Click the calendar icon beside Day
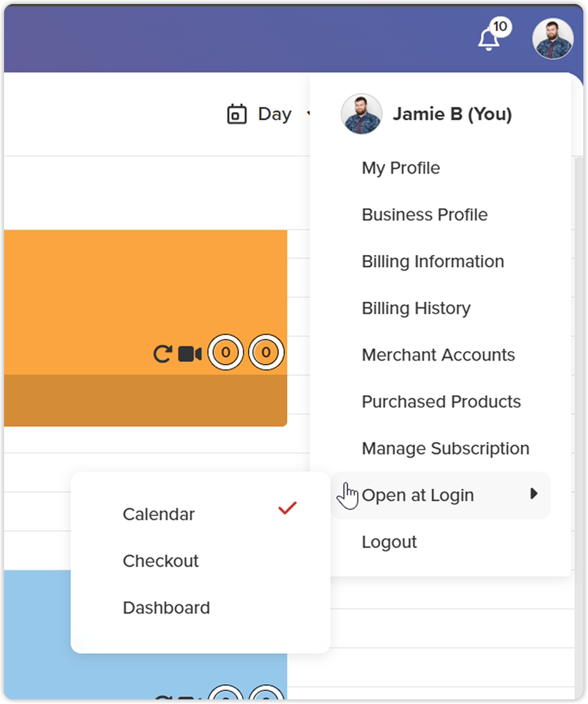The width and height of the screenshot is (588, 704). [236, 114]
